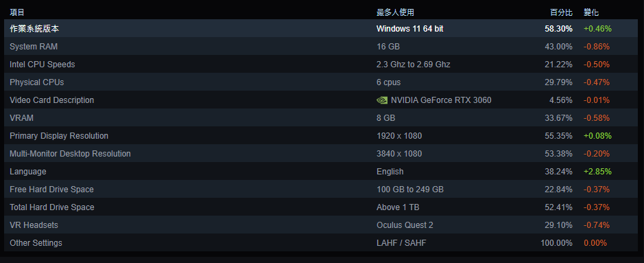The width and height of the screenshot is (644, 263).
Task: Click the 最多人使用 column header
Action: pos(395,12)
